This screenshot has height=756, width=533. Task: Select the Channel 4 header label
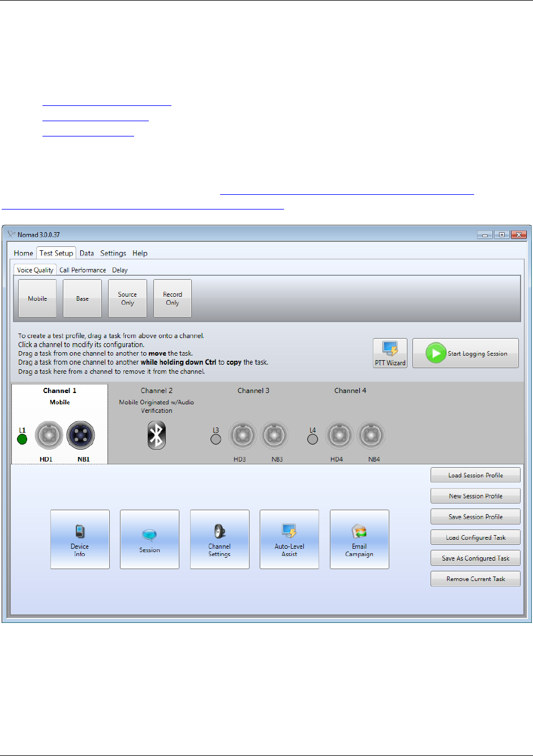point(350,391)
